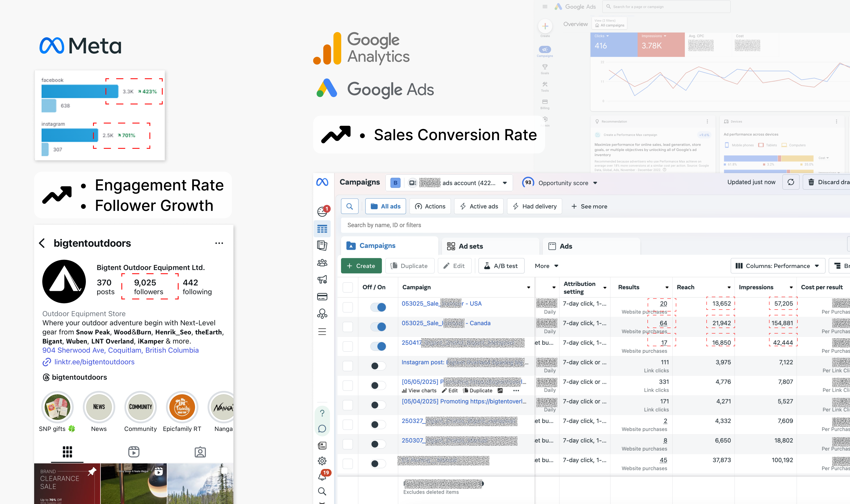The image size is (850, 504).
Task: Click the back arrow on bigtentoutdoors profile
Action: coord(42,243)
